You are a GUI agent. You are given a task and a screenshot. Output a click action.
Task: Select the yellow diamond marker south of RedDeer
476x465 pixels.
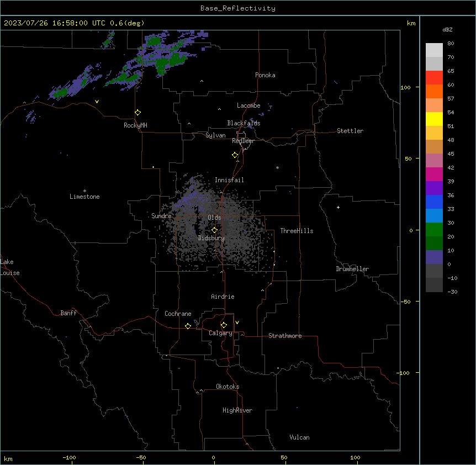[x=235, y=155]
